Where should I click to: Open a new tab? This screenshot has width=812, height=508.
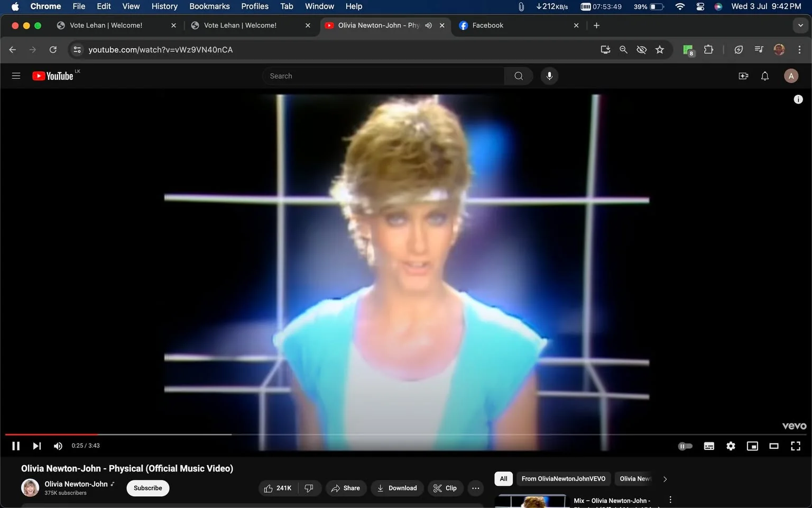pos(596,25)
